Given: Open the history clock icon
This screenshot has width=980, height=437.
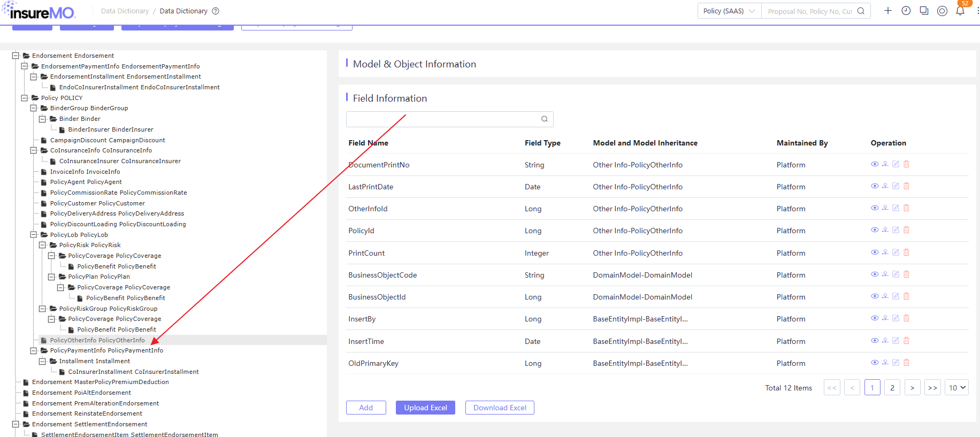Looking at the screenshot, I should tap(906, 11).
